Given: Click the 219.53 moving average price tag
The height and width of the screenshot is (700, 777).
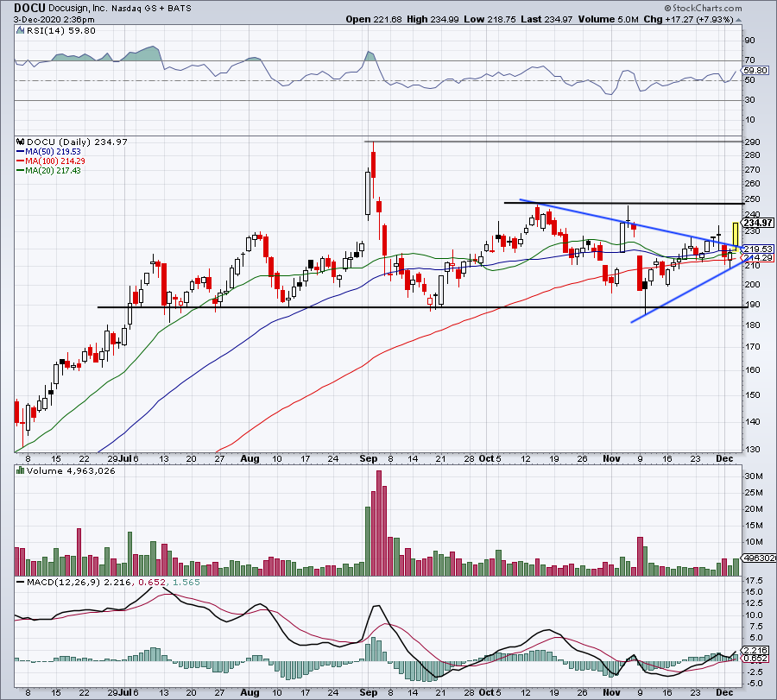Looking at the screenshot, I should (758, 249).
